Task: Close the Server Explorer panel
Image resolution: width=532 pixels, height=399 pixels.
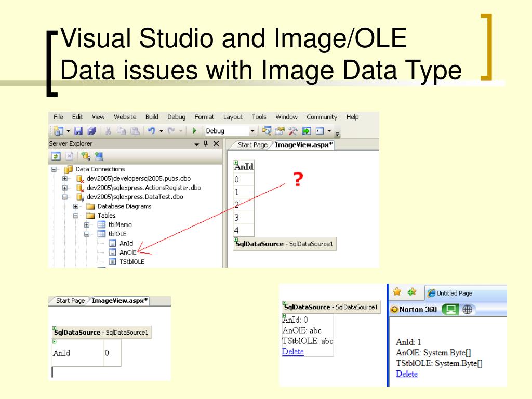Action: pos(216,143)
